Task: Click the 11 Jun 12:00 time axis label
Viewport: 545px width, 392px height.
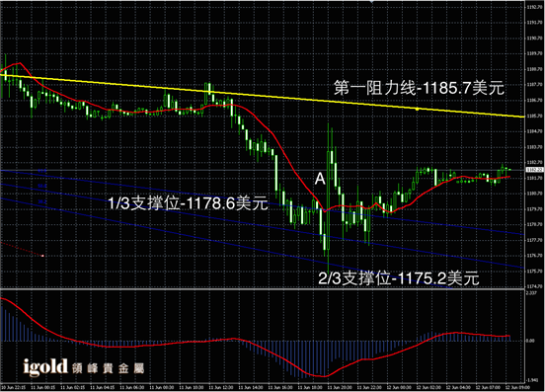Action: [x=221, y=387]
